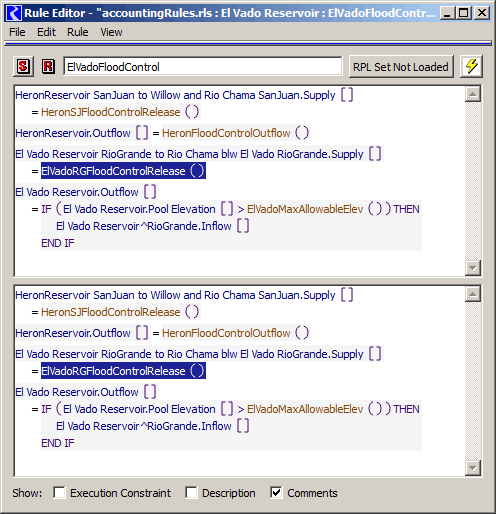Uncheck the Comments checkbox
Viewport: 496px width, 514px height.
(276, 493)
